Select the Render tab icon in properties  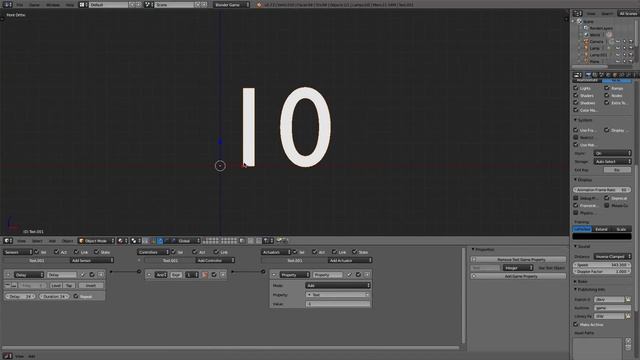coord(588,75)
